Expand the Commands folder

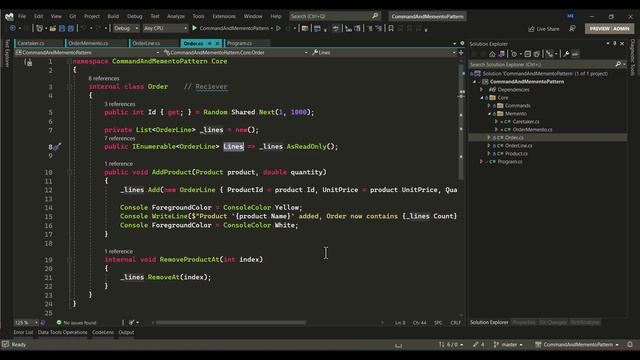tap(489, 105)
